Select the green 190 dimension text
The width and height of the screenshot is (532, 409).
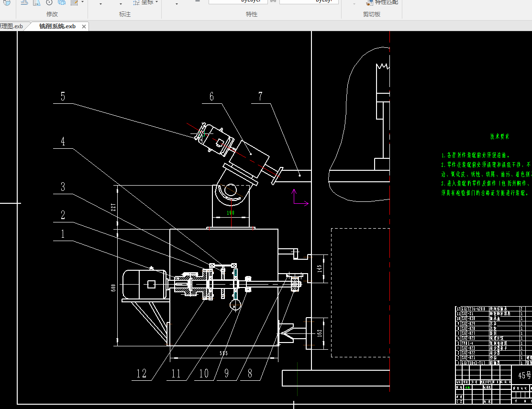click(231, 213)
